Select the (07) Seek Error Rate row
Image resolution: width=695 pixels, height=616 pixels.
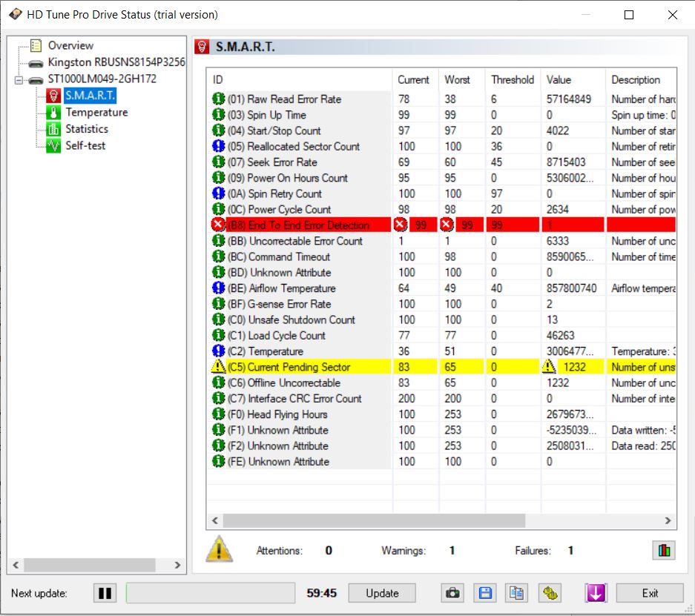444,162
